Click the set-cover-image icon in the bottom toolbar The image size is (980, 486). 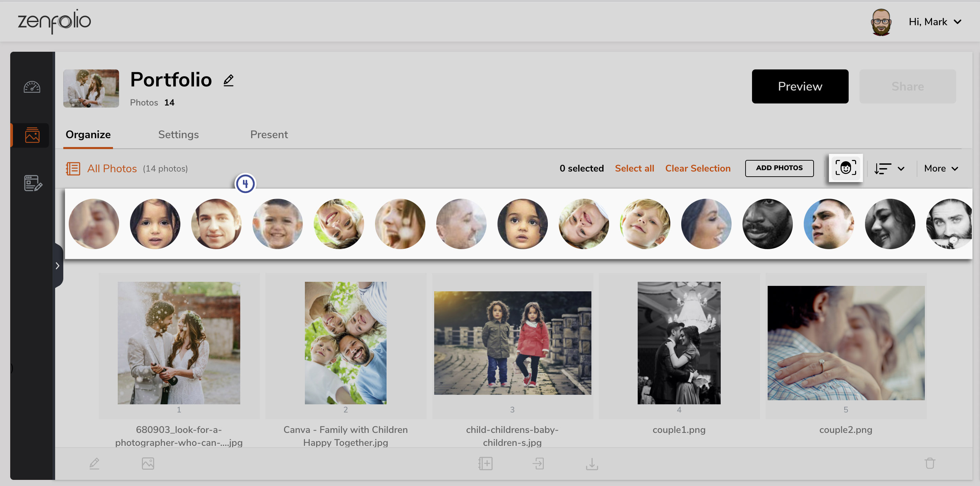tap(148, 464)
